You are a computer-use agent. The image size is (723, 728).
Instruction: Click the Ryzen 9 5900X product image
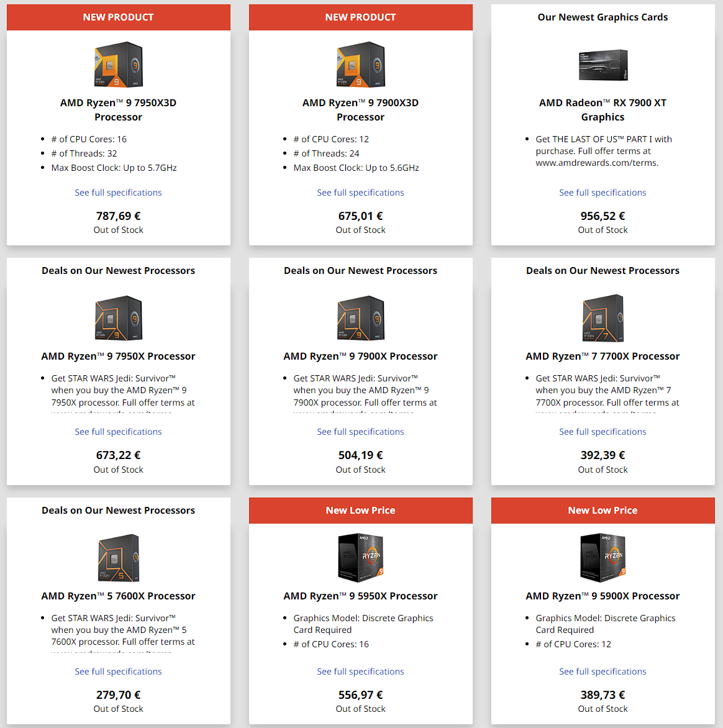pos(602,558)
